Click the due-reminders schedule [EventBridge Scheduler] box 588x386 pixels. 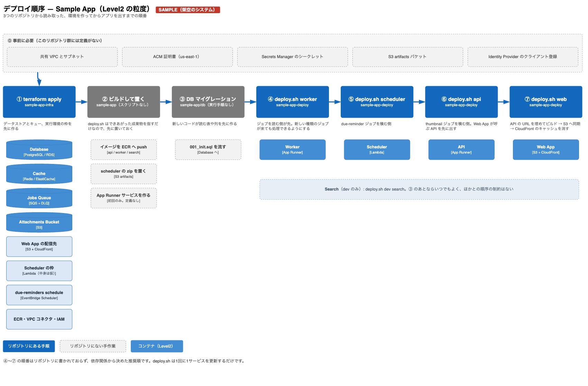(x=39, y=295)
